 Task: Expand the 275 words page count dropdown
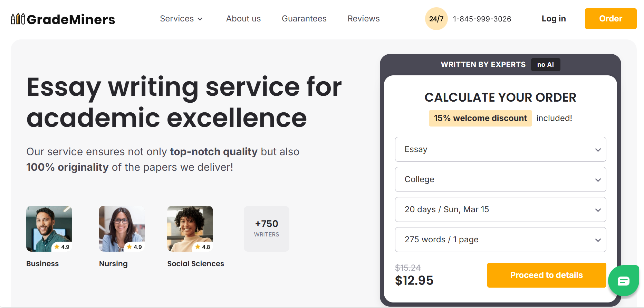[x=500, y=240]
